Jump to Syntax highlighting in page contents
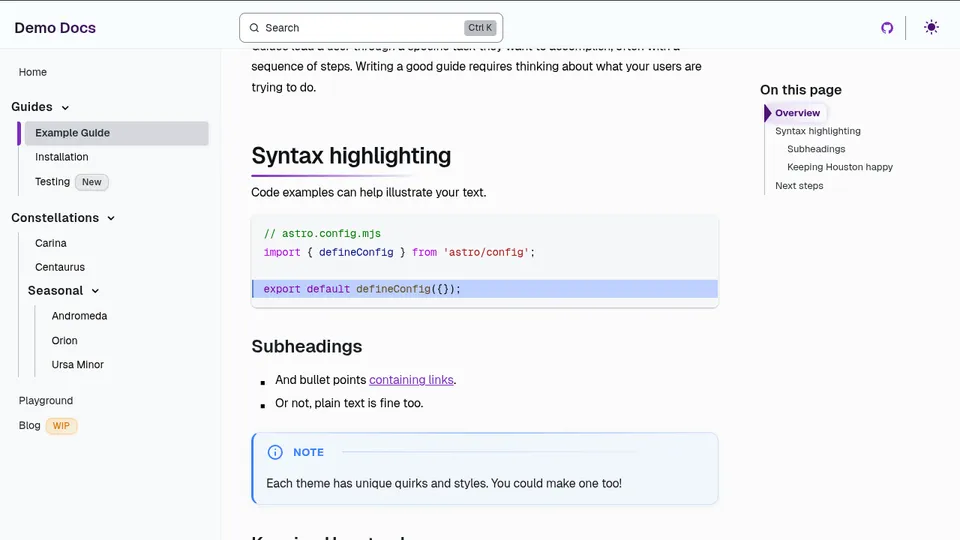960x540 pixels. [817, 131]
